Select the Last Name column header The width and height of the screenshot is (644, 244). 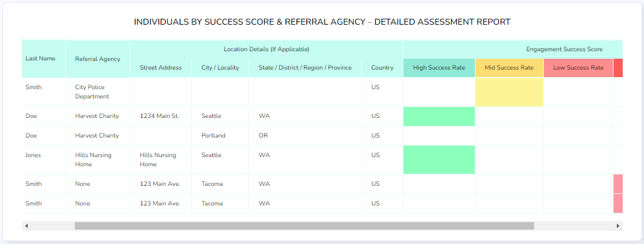coord(44,59)
